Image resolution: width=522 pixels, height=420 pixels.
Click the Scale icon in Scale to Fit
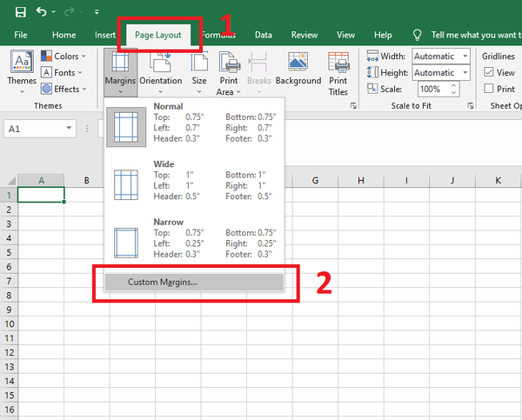coord(372,89)
